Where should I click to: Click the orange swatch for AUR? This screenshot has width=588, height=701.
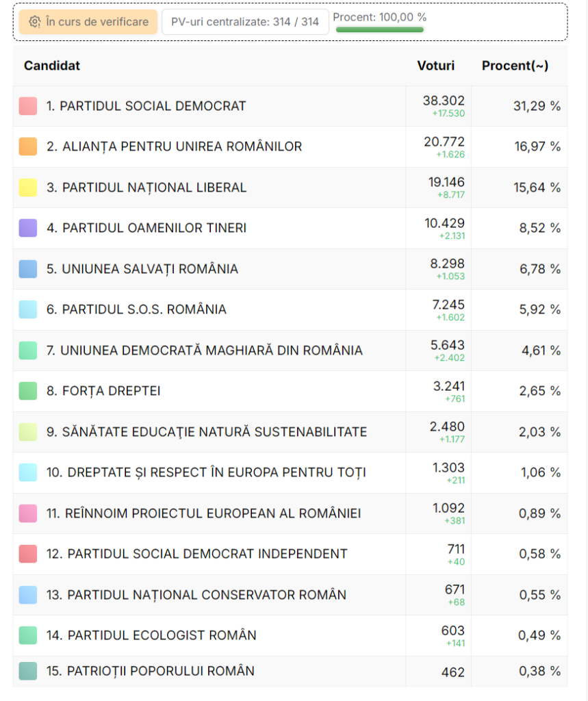[28, 146]
